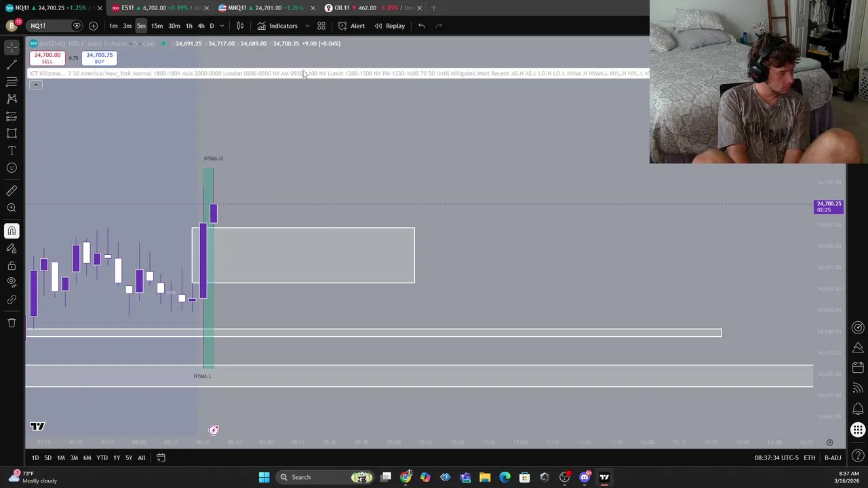The width and height of the screenshot is (868, 488).
Task: Open the emoji icons tool
Action: click(x=12, y=168)
